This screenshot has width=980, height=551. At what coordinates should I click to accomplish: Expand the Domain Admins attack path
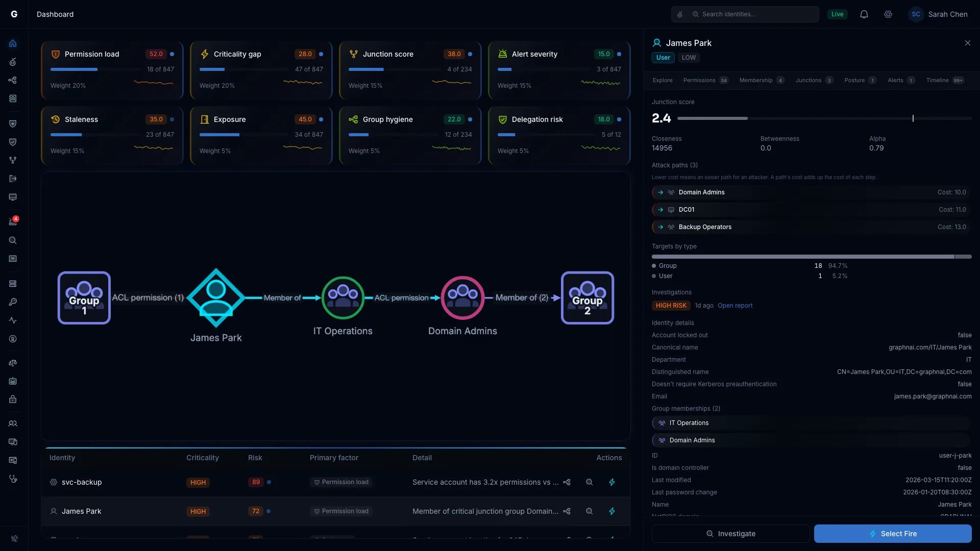click(x=812, y=192)
